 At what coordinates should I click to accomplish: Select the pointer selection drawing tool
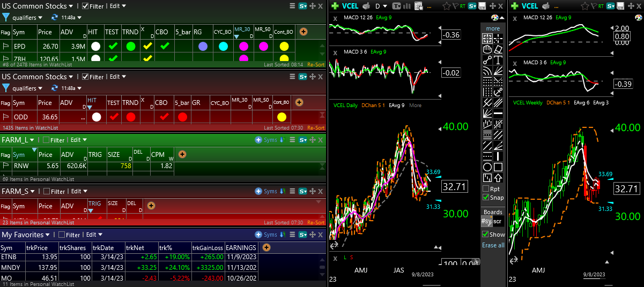click(487, 39)
